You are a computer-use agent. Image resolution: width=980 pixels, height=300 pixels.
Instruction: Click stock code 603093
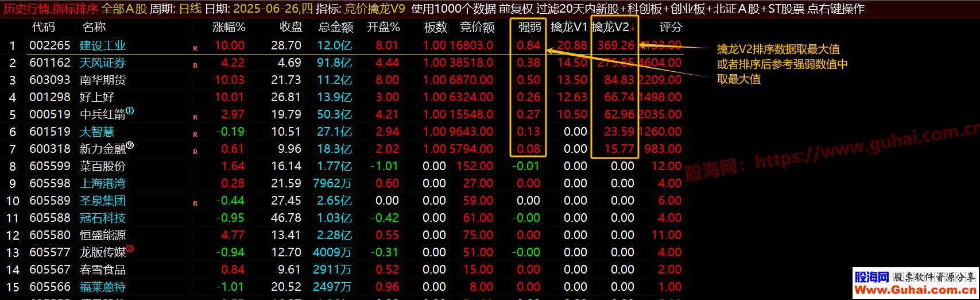(50, 80)
